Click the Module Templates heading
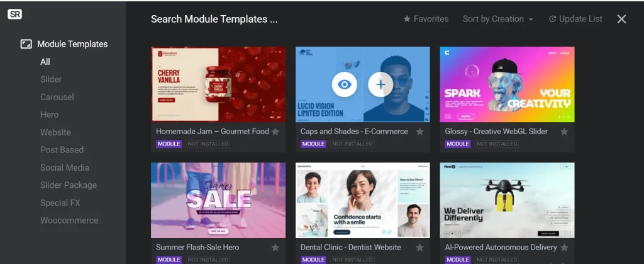The width and height of the screenshot is (644, 264). (72, 44)
